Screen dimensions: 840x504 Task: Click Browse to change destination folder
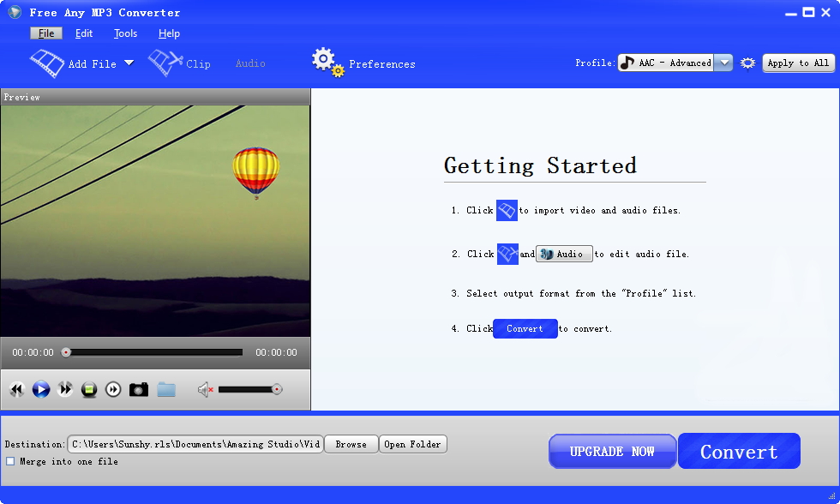351,444
